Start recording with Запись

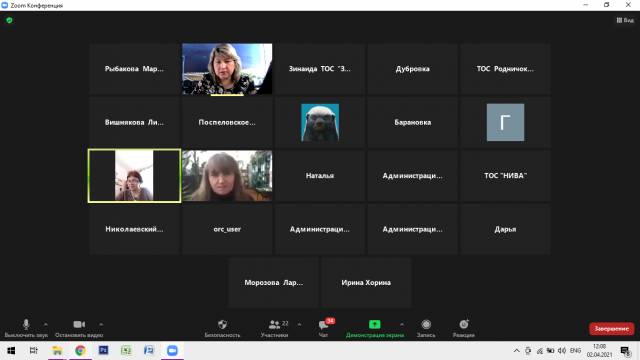(426, 328)
